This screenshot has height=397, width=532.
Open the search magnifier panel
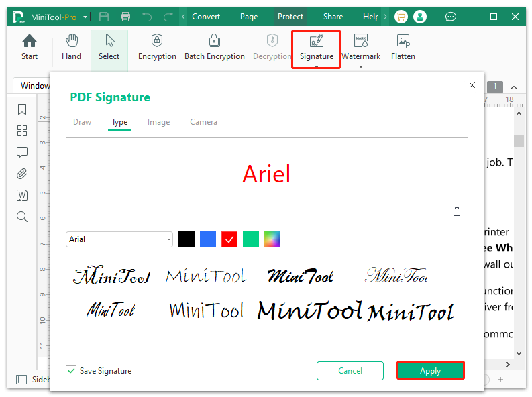tap(22, 217)
